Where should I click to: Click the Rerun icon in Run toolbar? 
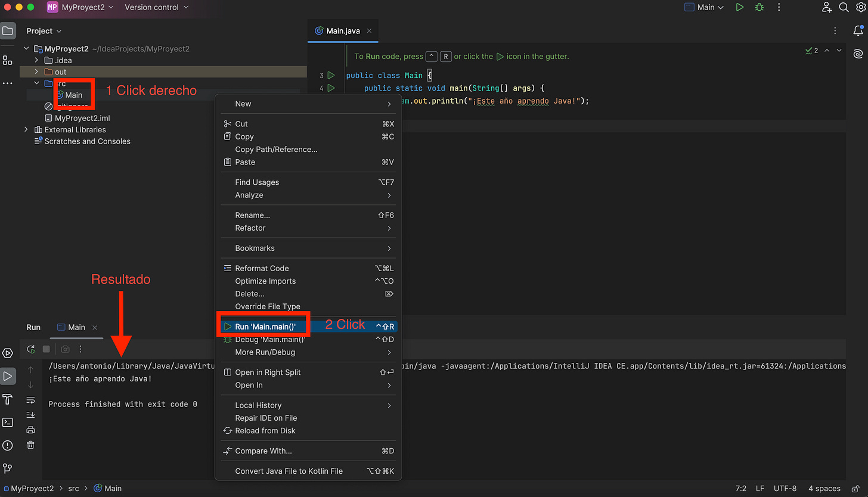coord(31,349)
